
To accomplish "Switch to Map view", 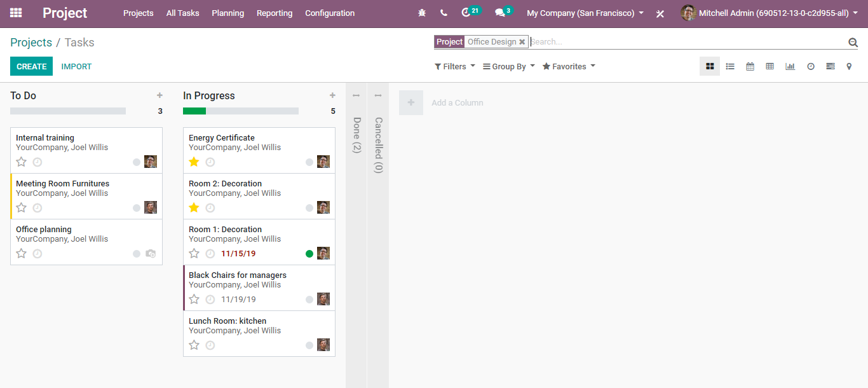I will (x=849, y=66).
